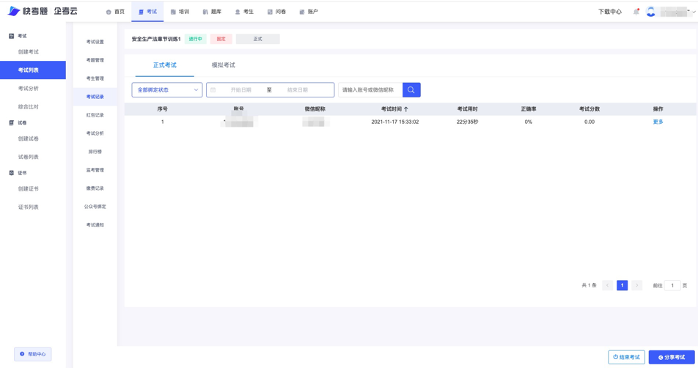Go to previous page arrow
The image size is (698, 368).
(x=608, y=286)
